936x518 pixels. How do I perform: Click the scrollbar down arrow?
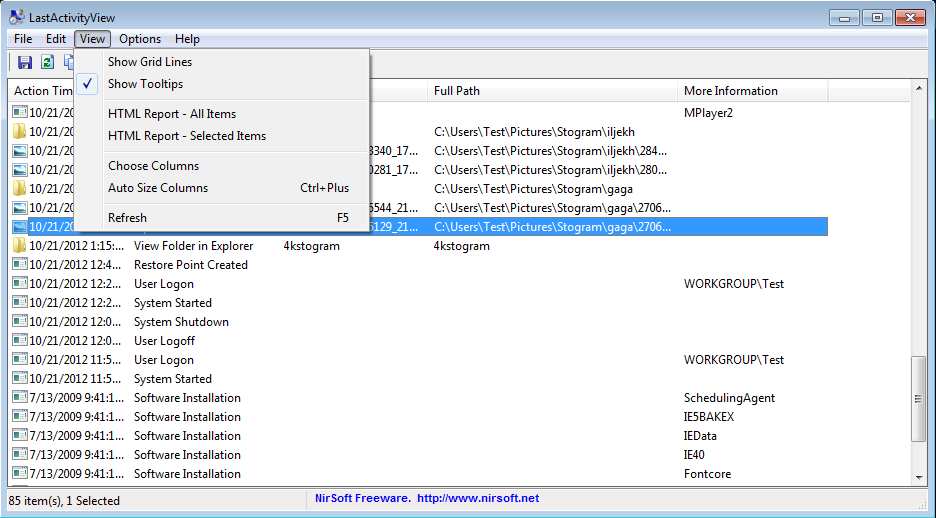point(919,477)
